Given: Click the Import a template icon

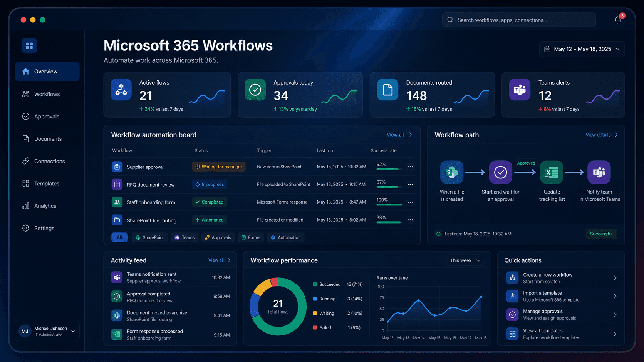Looking at the screenshot, I should point(512,296).
